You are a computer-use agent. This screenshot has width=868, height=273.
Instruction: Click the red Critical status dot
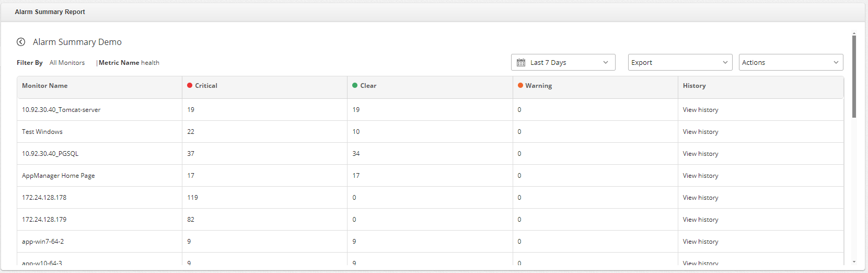tap(190, 85)
